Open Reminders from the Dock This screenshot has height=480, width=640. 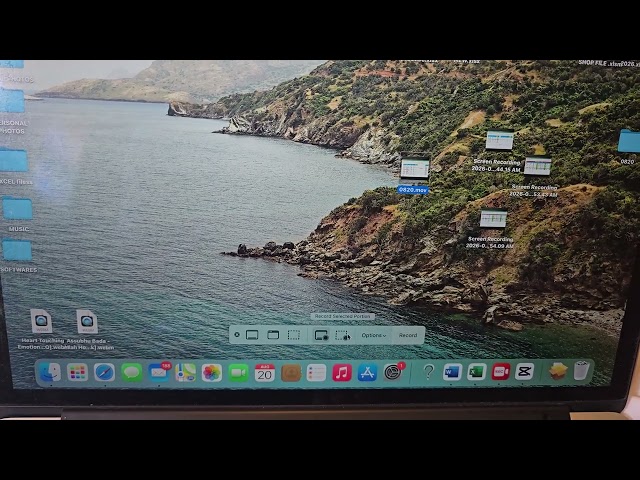(316, 373)
